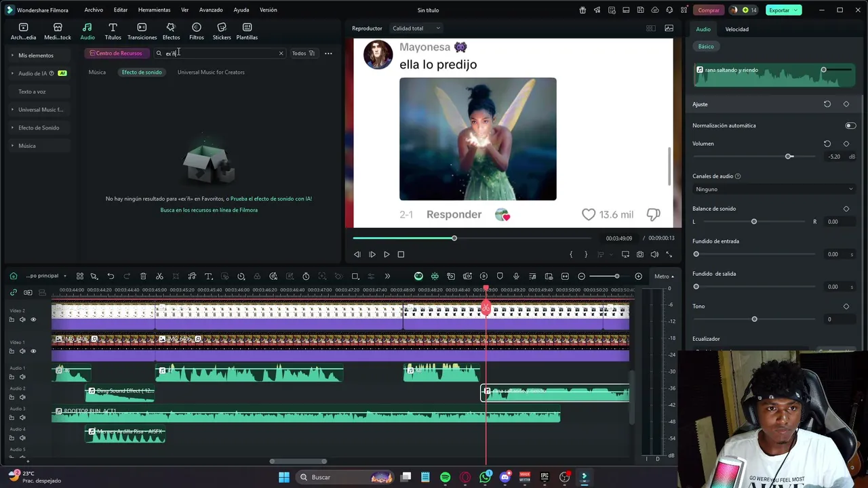Click the microphone voiceover record icon
The height and width of the screenshot is (488, 868).
516,276
